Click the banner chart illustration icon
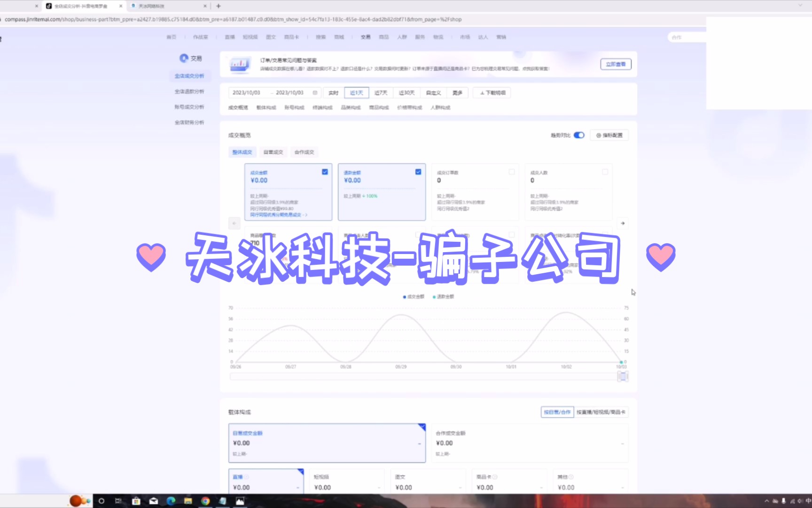The width and height of the screenshot is (812, 508). pyautogui.click(x=240, y=64)
